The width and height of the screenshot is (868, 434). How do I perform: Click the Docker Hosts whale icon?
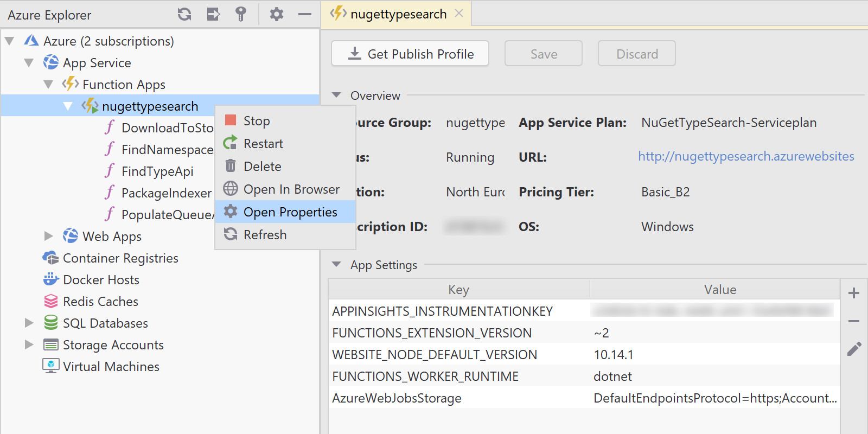click(x=51, y=279)
